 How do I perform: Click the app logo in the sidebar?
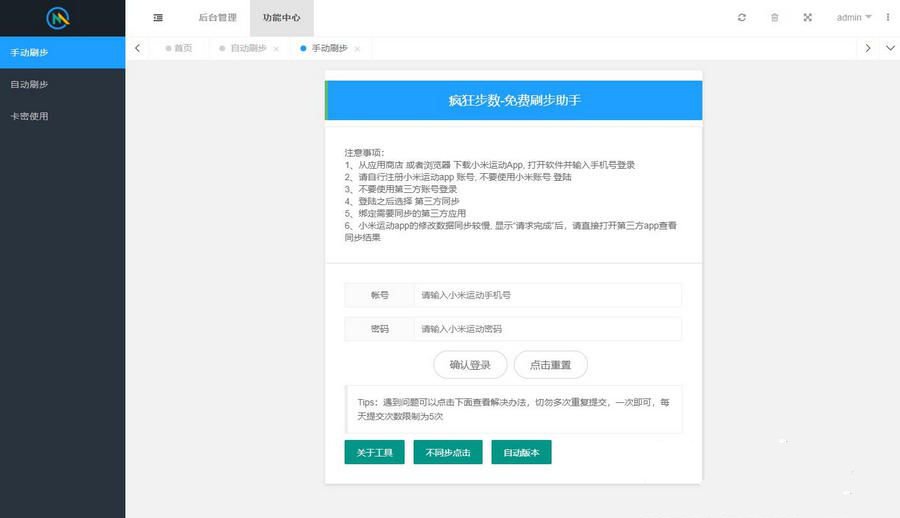tap(58, 18)
